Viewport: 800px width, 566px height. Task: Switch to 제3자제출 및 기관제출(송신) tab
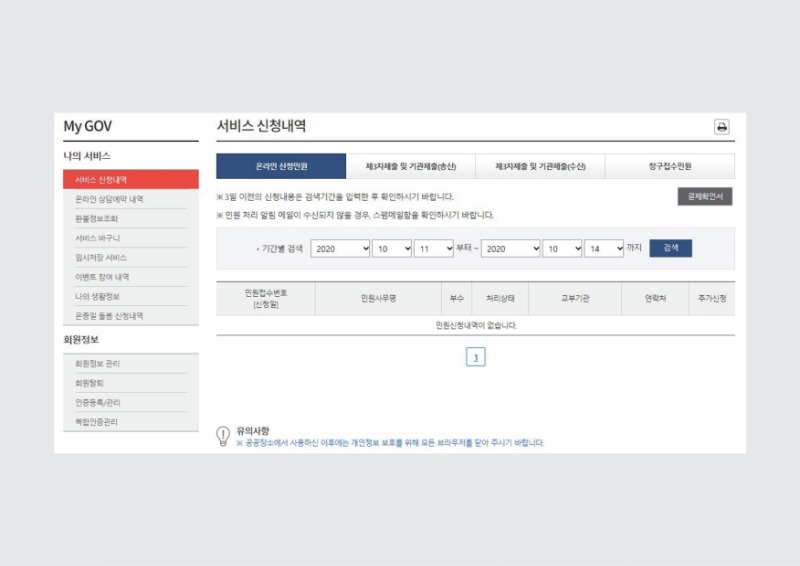(x=410, y=166)
